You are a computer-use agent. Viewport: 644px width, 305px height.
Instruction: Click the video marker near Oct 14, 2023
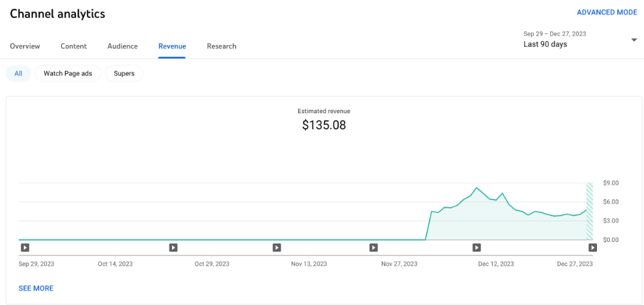[173, 247]
